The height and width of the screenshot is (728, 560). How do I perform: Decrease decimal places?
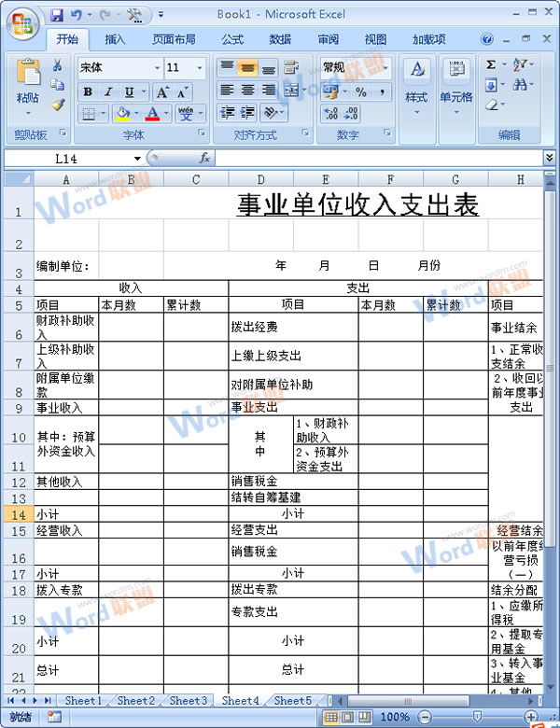(351, 113)
